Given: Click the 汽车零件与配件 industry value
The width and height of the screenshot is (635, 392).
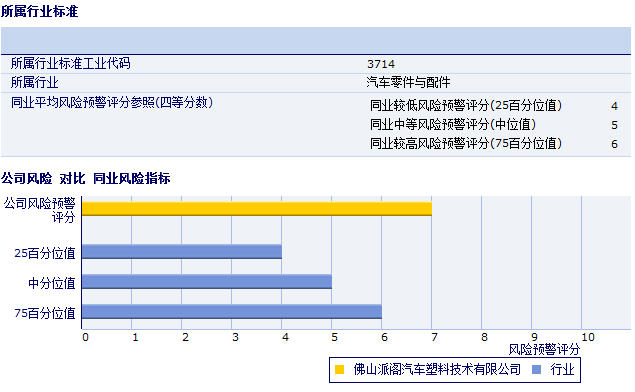Looking at the screenshot, I should pos(408,82).
